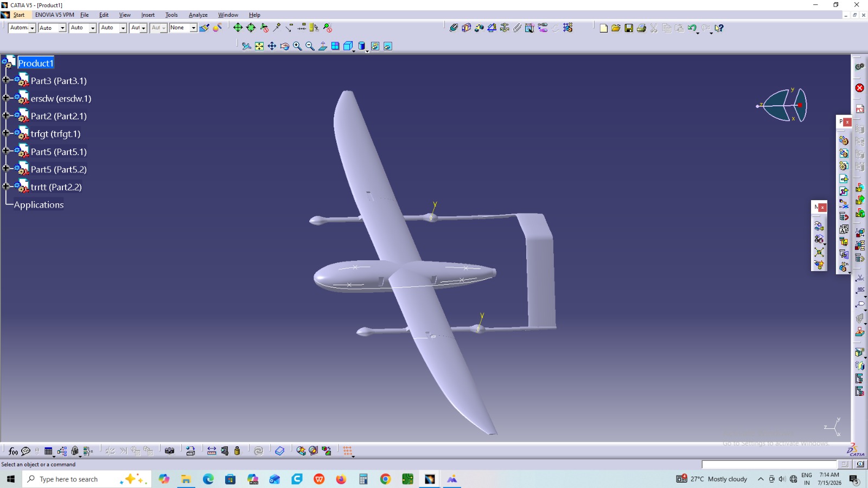Image resolution: width=868 pixels, height=488 pixels.
Task: Click the red circle X icon in right toolbar
Action: coord(860,88)
